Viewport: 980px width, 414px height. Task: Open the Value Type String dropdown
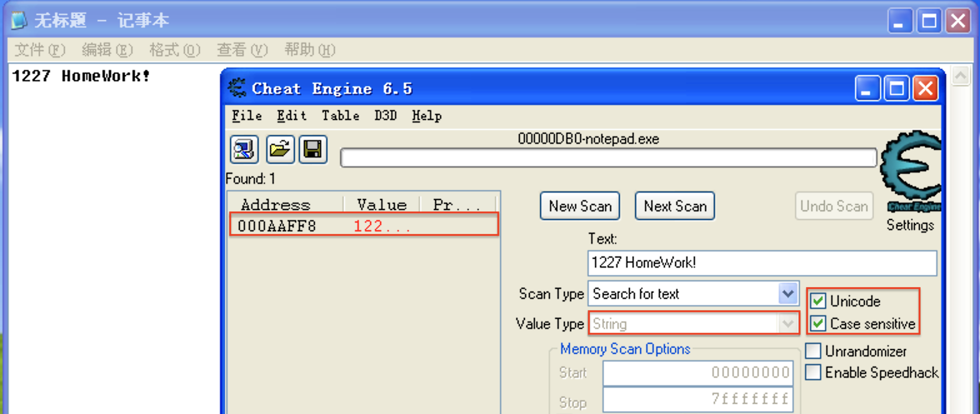click(x=693, y=324)
